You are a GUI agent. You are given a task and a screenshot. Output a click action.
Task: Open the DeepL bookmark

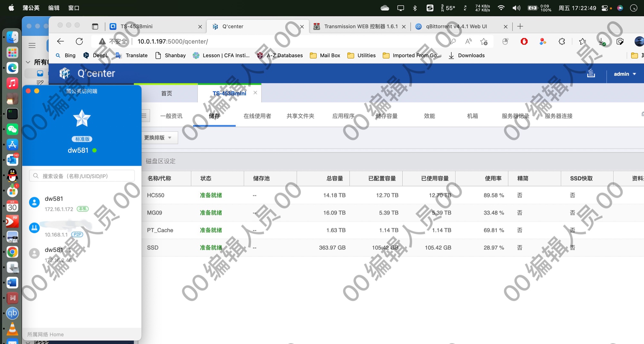96,55
